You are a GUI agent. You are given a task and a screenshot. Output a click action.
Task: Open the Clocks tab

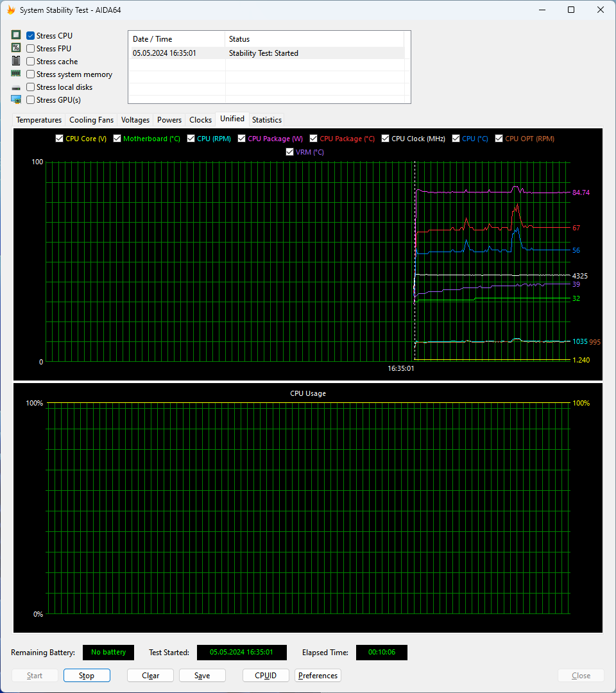click(x=201, y=120)
